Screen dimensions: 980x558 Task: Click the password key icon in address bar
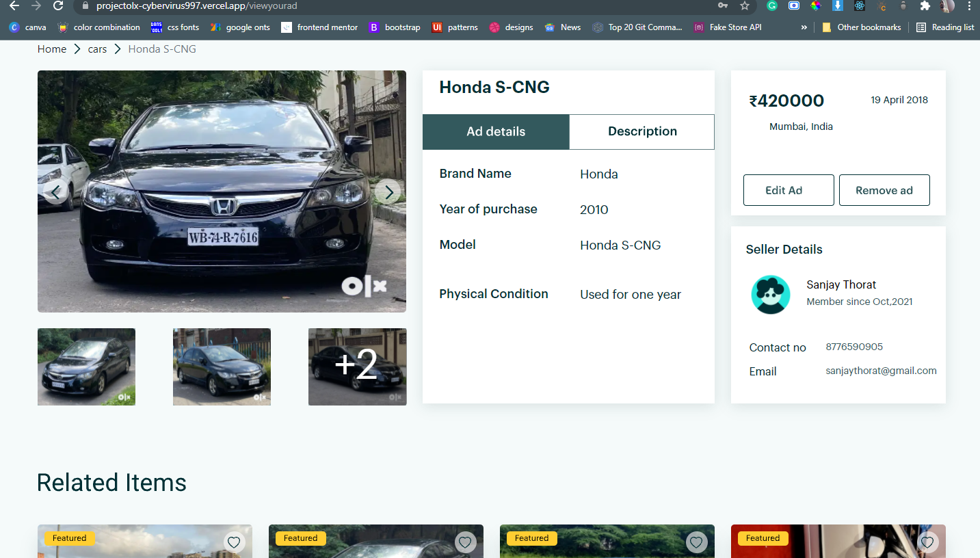point(723,5)
